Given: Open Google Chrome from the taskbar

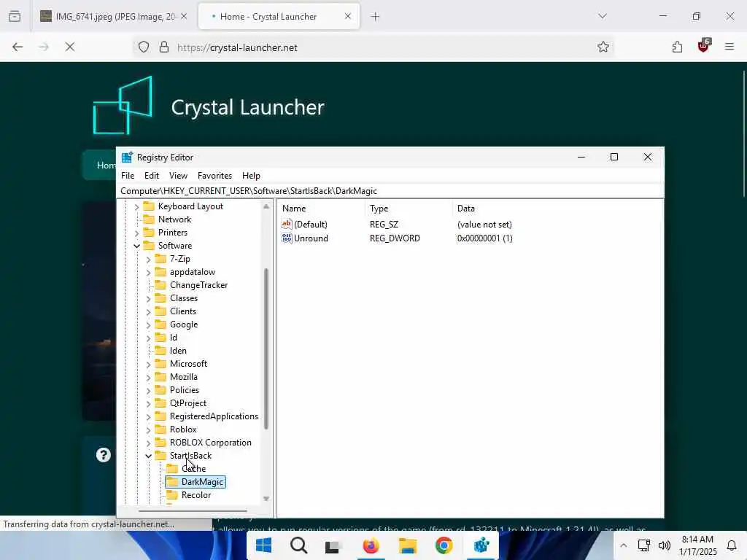Looking at the screenshot, I should 444,545.
